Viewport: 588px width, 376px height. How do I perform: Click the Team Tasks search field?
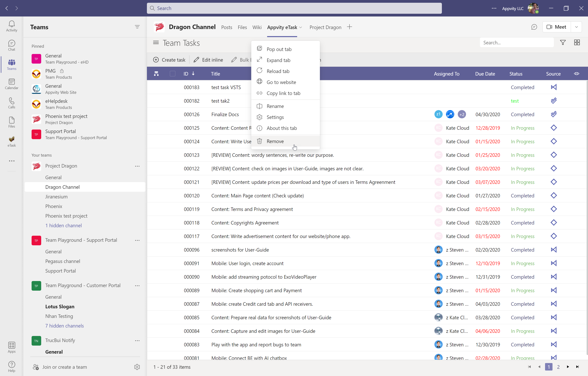pos(517,42)
